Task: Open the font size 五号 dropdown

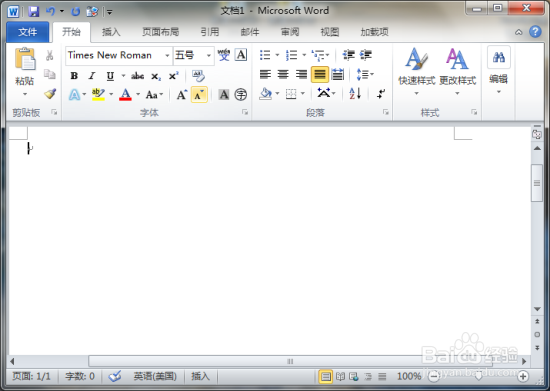Action: (209, 55)
